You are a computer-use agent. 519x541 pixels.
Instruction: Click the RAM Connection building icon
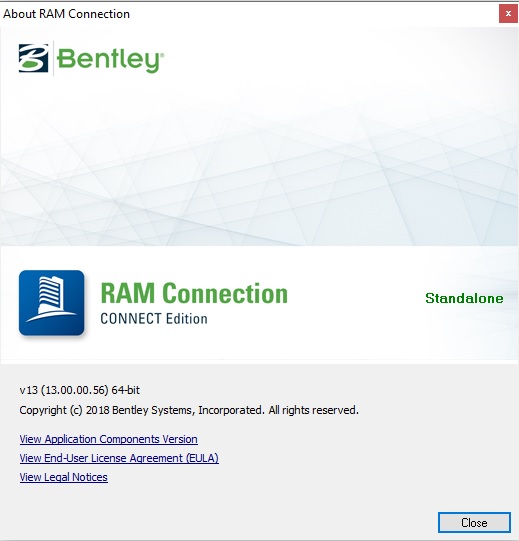pyautogui.click(x=51, y=303)
